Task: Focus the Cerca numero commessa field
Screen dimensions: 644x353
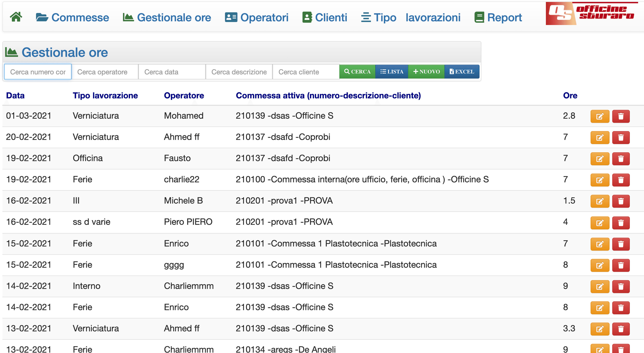Action: (38, 72)
